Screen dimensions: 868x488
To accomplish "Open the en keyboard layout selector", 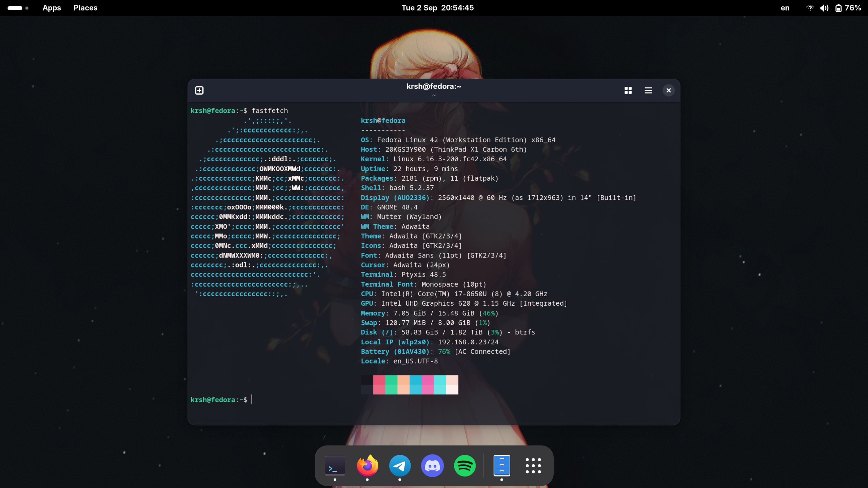I will 785,8.
